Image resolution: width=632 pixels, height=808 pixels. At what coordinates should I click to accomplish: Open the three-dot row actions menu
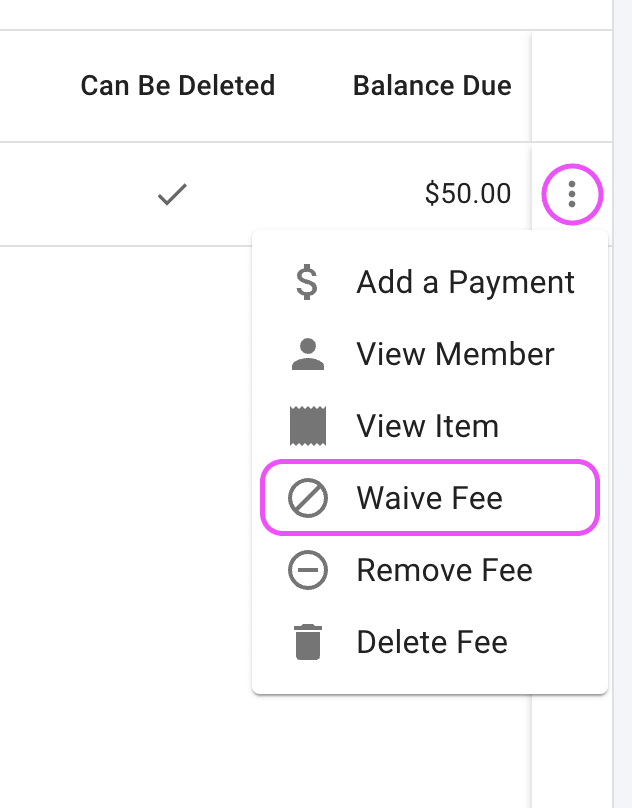click(572, 194)
